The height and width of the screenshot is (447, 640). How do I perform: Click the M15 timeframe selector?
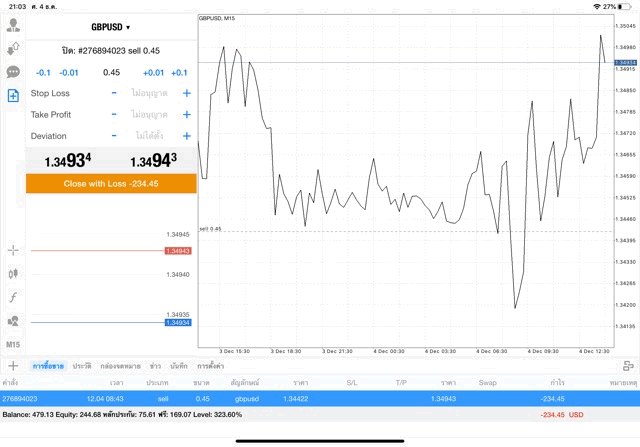[x=13, y=345]
